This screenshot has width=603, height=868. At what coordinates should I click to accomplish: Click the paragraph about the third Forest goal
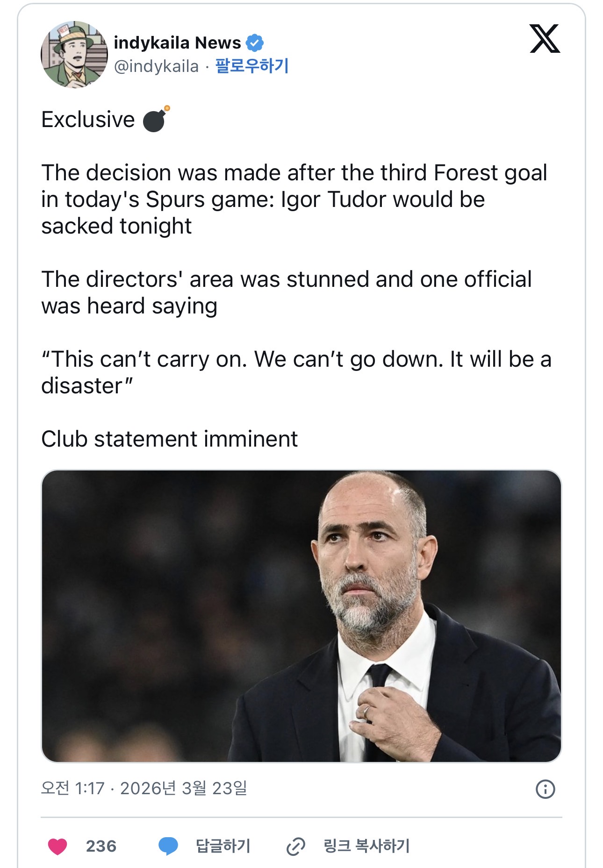point(294,199)
